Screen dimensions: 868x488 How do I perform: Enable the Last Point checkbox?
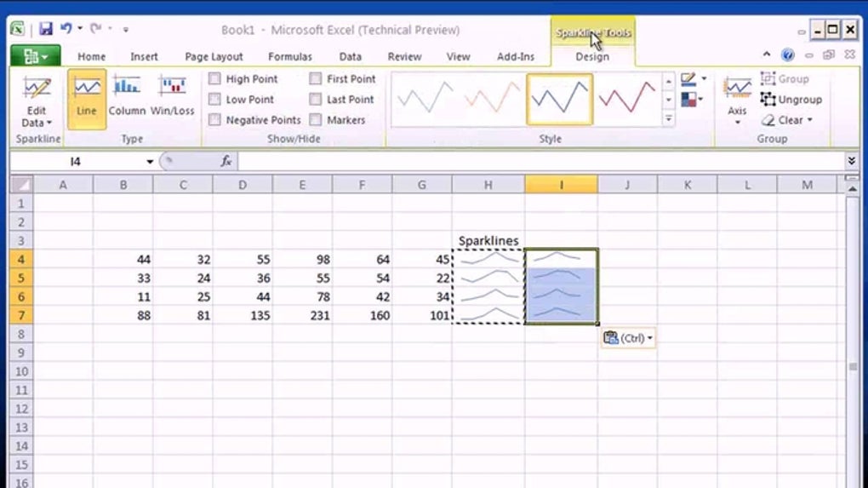click(316, 99)
